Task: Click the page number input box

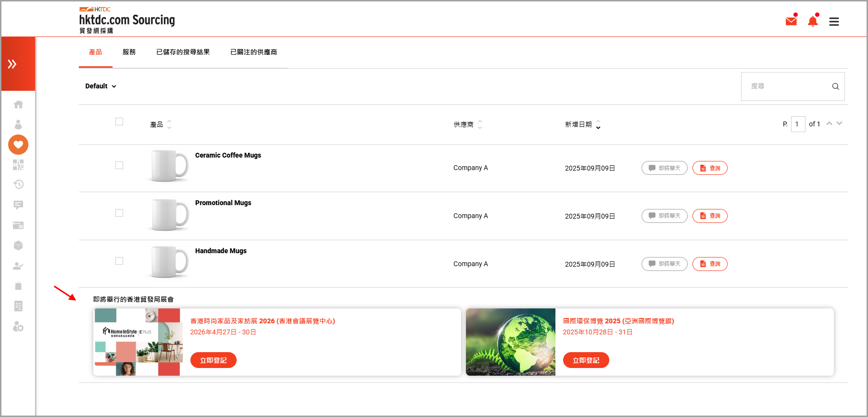Action: pyautogui.click(x=798, y=124)
